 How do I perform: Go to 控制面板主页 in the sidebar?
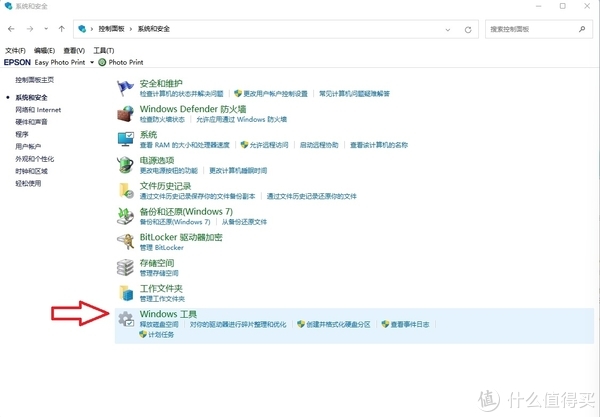pos(34,80)
